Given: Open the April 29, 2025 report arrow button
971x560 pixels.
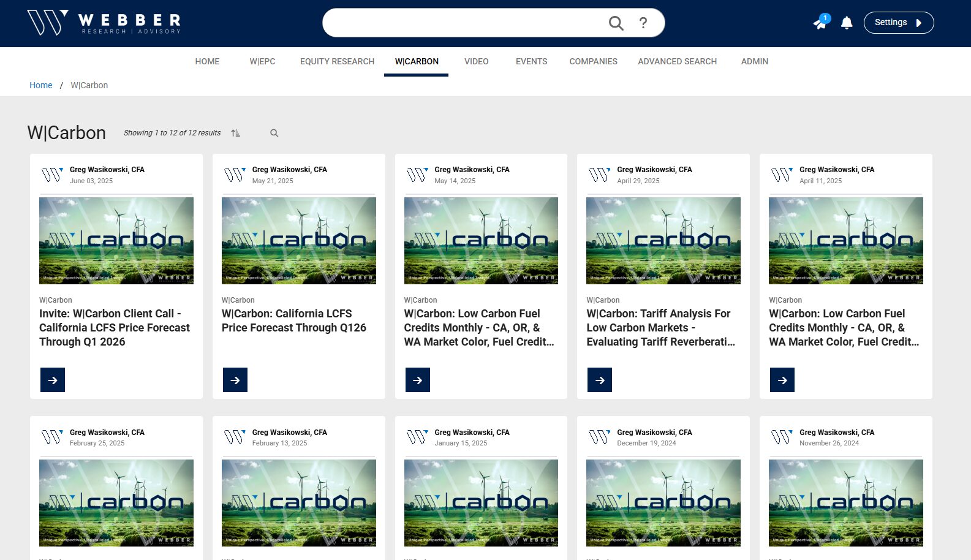Looking at the screenshot, I should pos(600,380).
